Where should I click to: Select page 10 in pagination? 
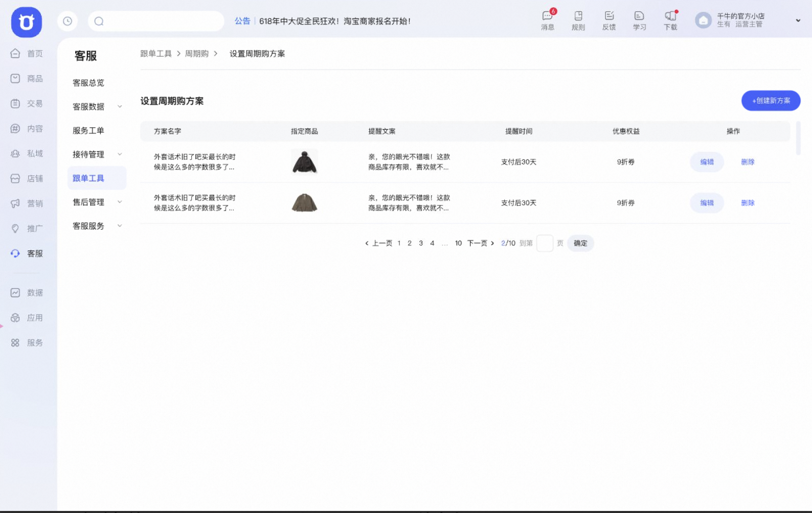click(x=458, y=243)
